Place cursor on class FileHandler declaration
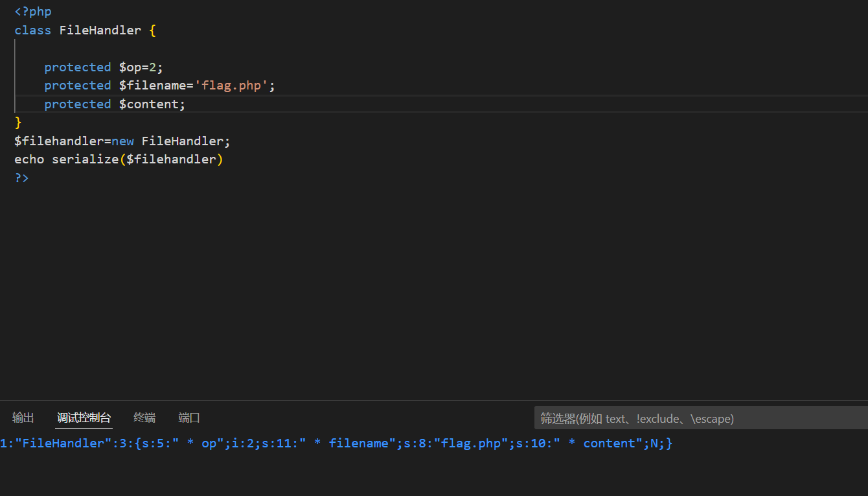 pos(86,30)
